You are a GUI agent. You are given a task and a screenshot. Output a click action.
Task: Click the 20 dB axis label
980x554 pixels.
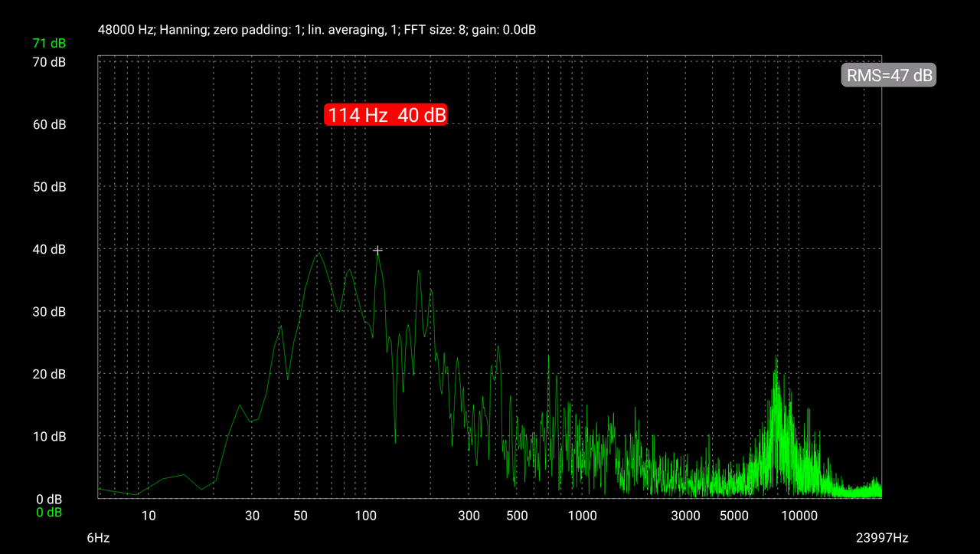click(50, 374)
